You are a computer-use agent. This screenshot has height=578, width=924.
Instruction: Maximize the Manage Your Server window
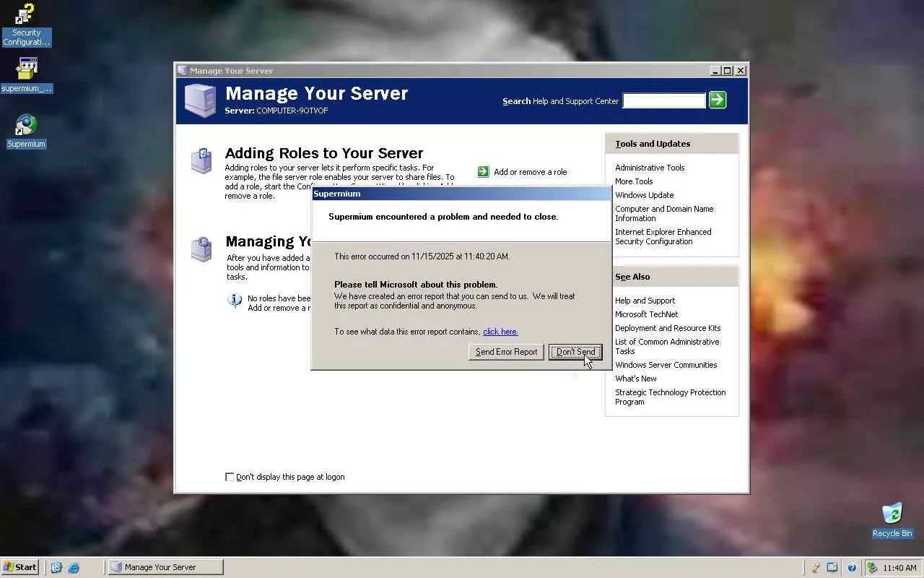728,71
